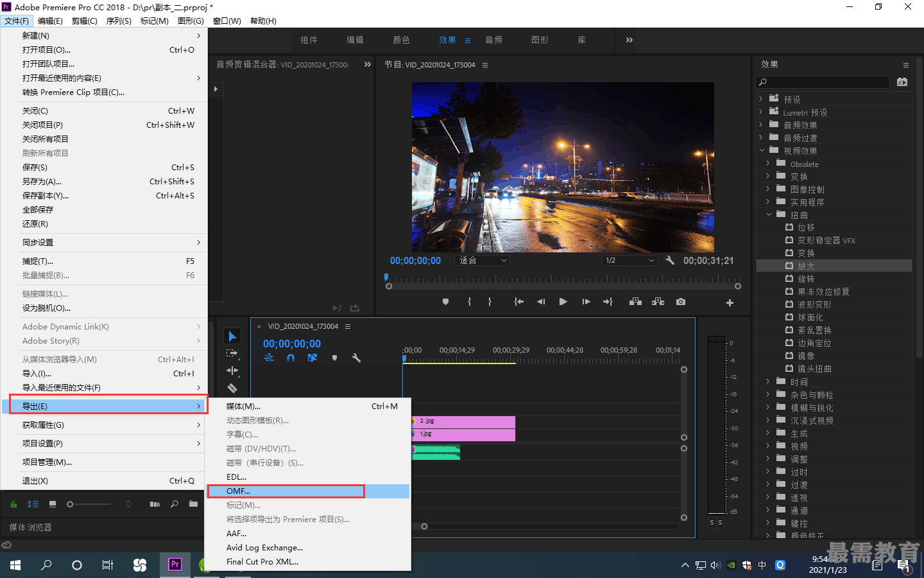Go to Out point
Image resolution: width=924 pixels, height=578 pixels.
click(608, 302)
